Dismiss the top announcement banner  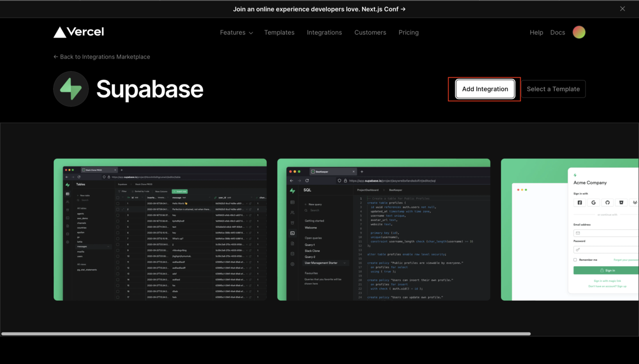(622, 9)
